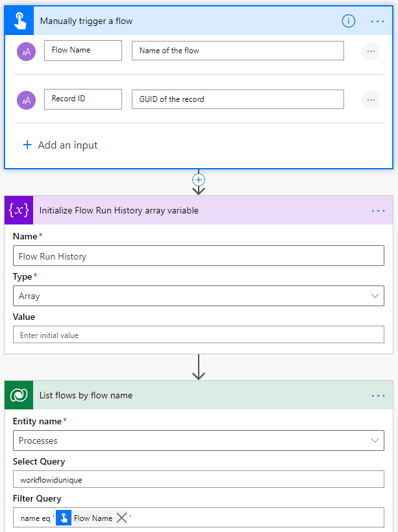Remove the Flow Name token from filter
The height and width of the screenshot is (532, 398).
pos(121,518)
